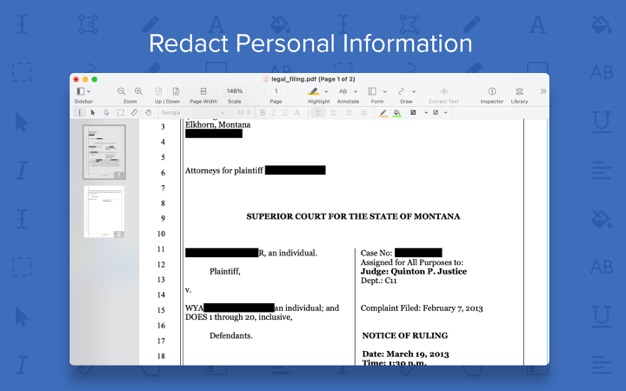
Task: Click the black square style icon
Action: click(413, 113)
